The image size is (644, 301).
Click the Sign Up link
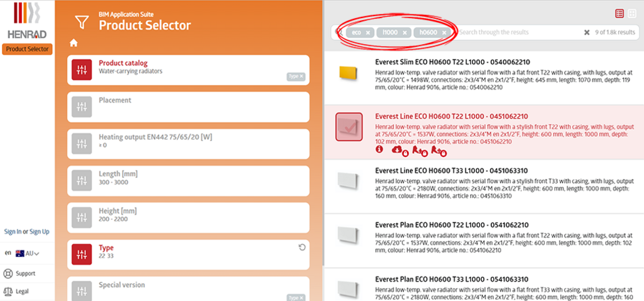click(x=40, y=232)
